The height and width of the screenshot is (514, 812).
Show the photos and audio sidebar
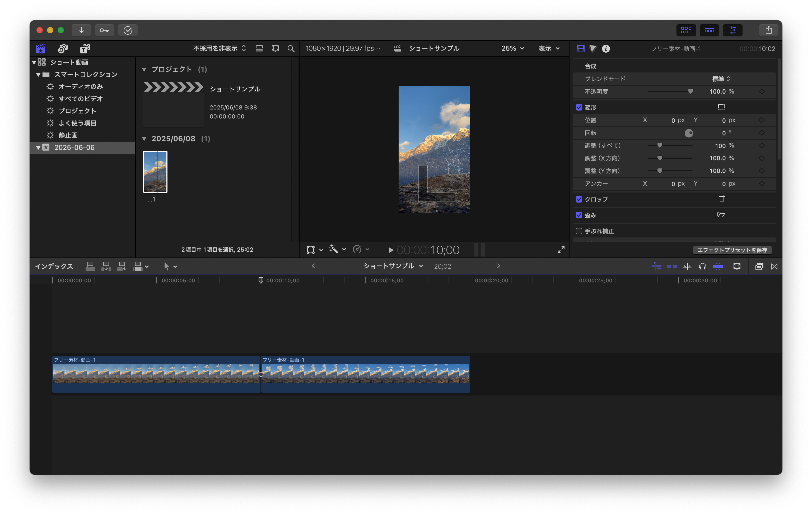(63, 49)
